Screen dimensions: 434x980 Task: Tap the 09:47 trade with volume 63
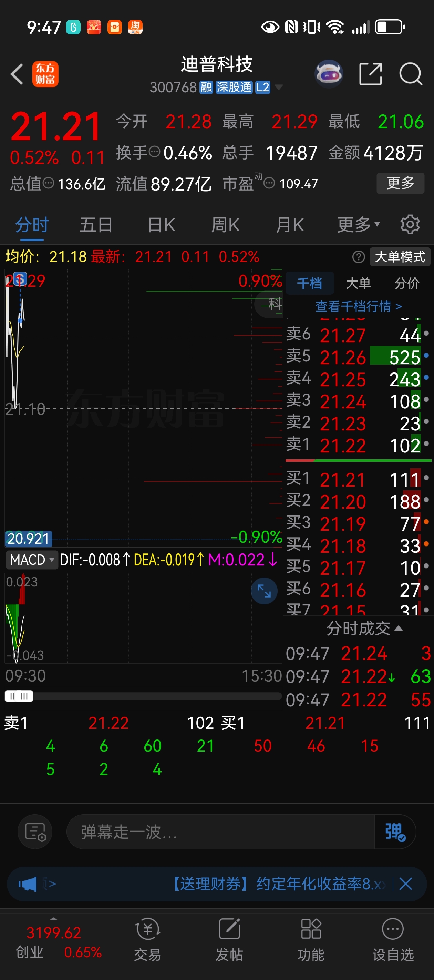(358, 677)
